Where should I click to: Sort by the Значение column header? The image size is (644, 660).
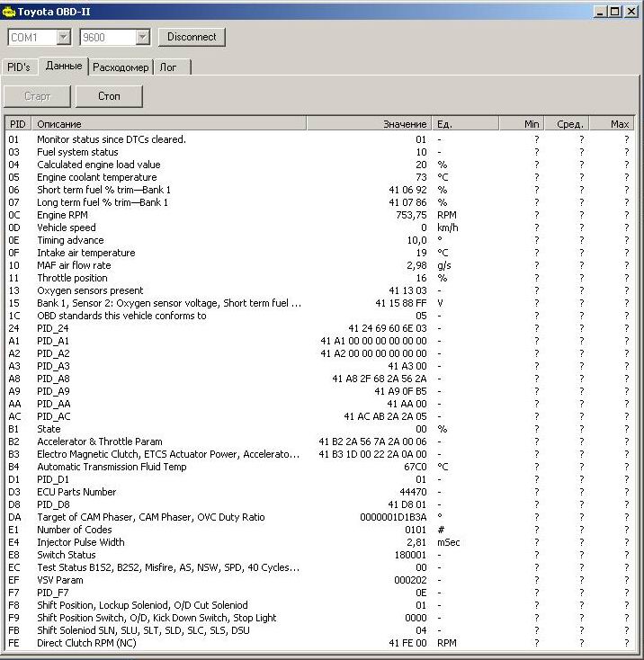[x=369, y=124]
